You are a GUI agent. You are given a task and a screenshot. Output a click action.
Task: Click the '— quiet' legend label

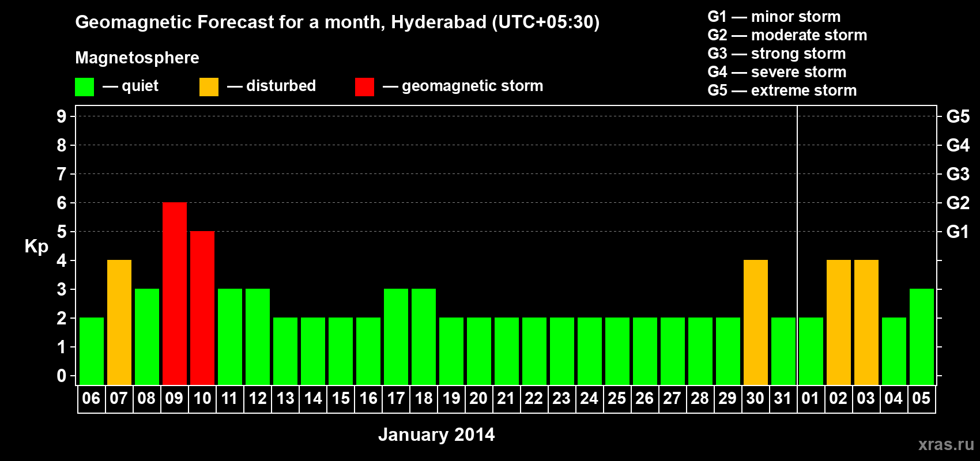pyautogui.click(x=130, y=86)
